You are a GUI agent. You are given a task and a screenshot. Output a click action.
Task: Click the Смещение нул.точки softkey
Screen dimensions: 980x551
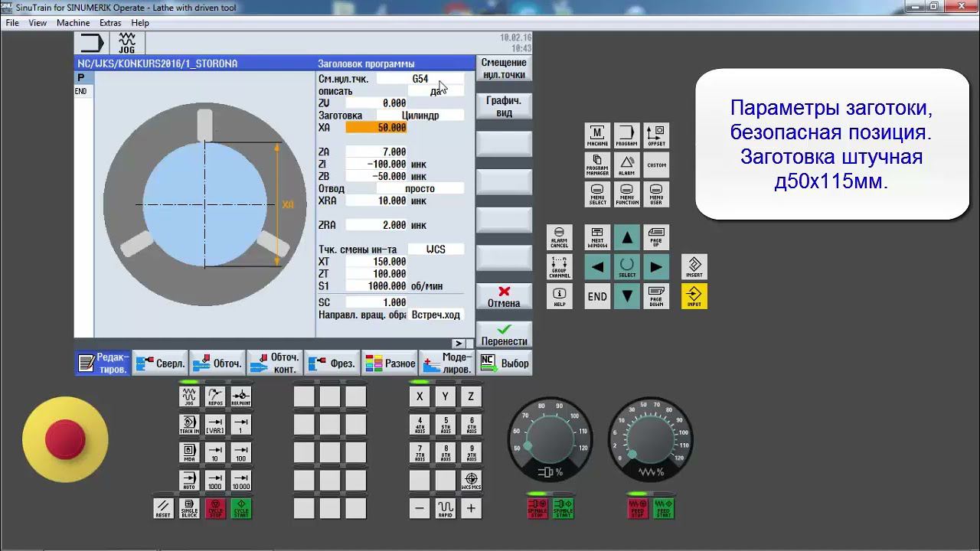[504, 68]
